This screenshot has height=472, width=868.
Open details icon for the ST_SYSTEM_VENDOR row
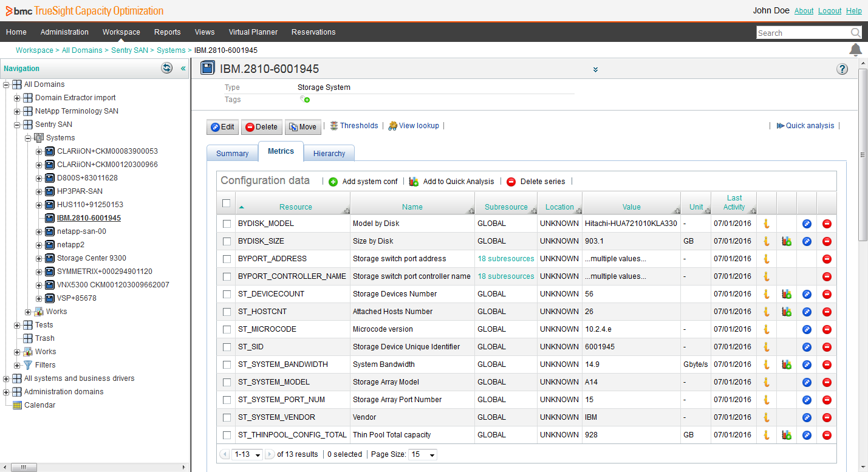tap(767, 417)
